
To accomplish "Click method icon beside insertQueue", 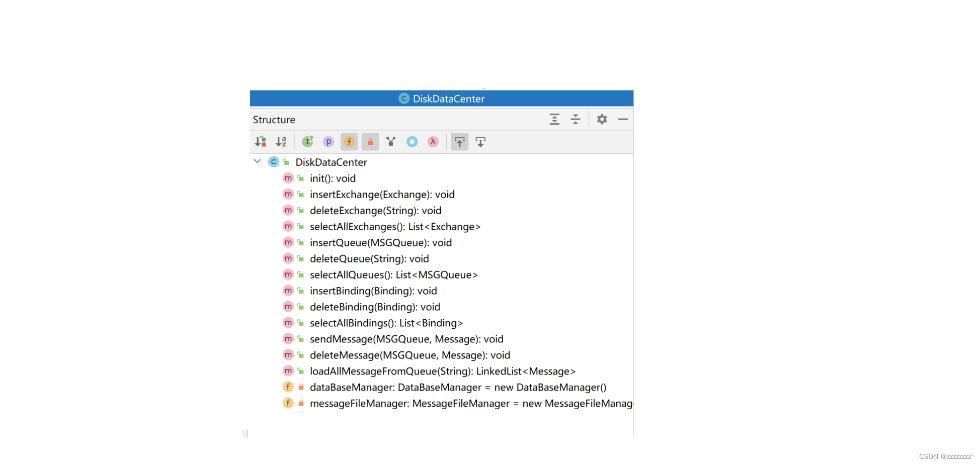I will coord(288,242).
